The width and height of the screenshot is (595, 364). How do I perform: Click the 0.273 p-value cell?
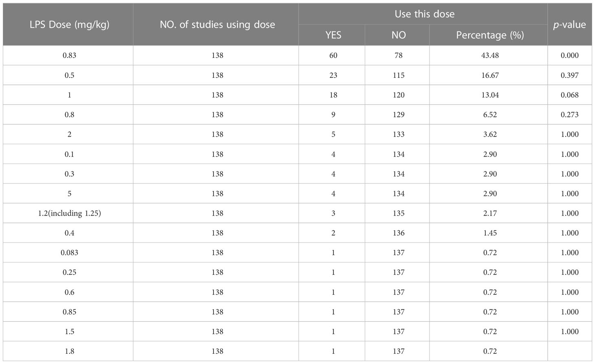570,115
